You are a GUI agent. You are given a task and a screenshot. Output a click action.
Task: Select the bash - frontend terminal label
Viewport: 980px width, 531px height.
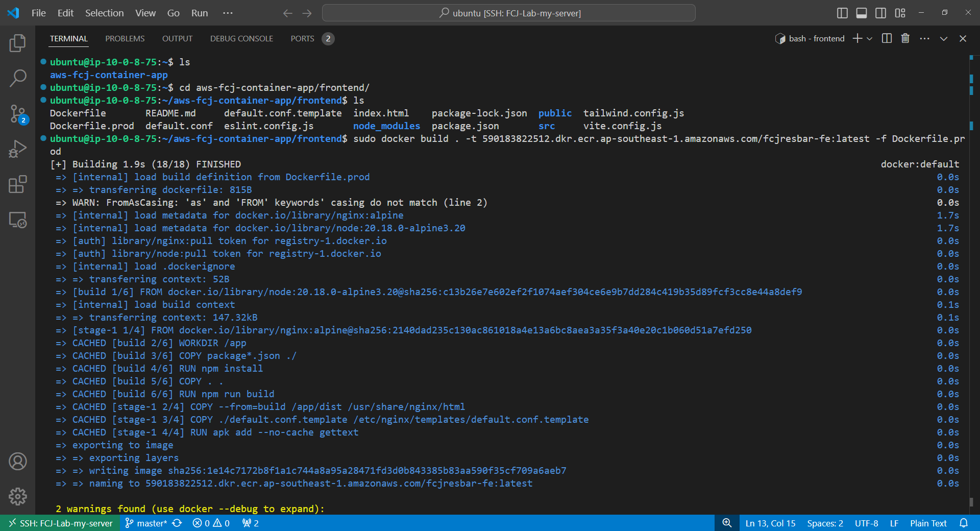pos(811,38)
